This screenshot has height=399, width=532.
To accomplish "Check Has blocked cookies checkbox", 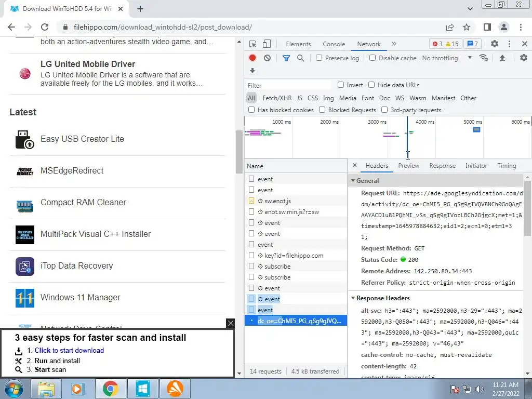I will [x=251, y=110].
